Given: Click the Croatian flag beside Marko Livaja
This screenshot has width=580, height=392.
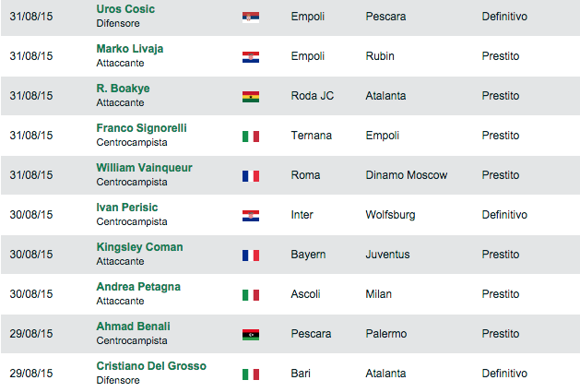Looking at the screenshot, I should tap(250, 56).
